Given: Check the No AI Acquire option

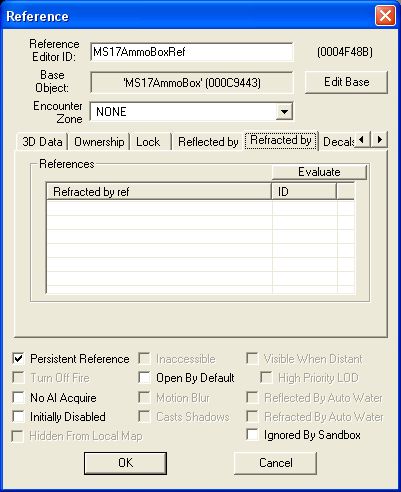Looking at the screenshot, I should tap(18, 397).
